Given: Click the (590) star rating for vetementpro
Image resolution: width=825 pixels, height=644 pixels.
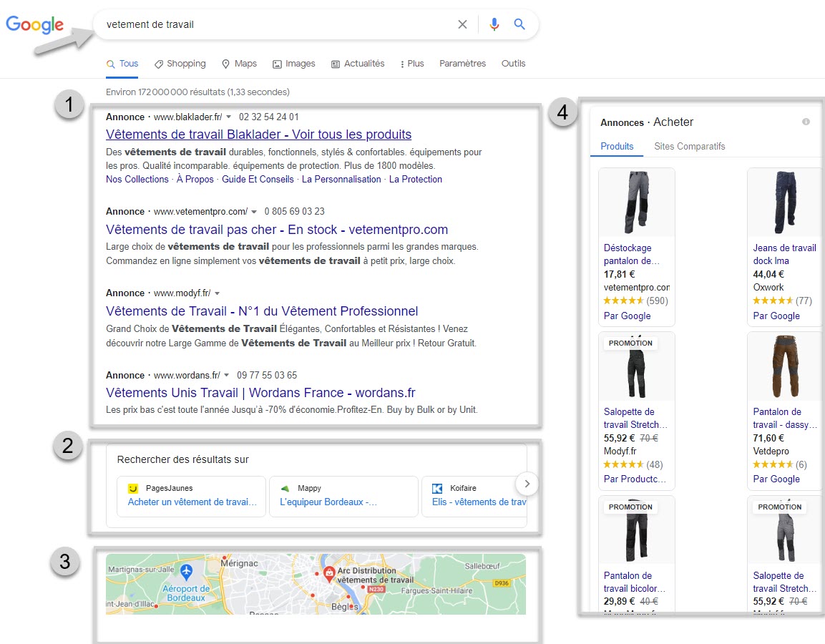Looking at the screenshot, I should tap(635, 301).
